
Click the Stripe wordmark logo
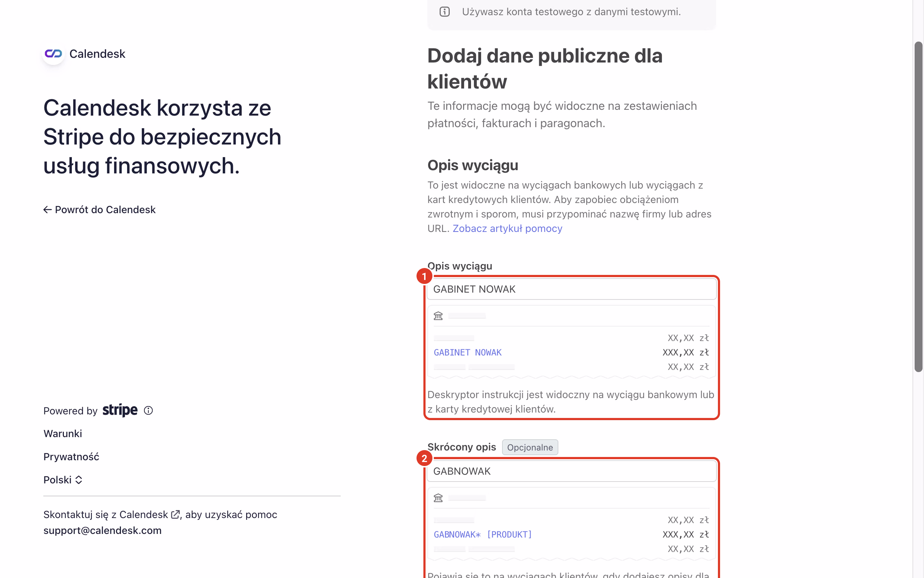pyautogui.click(x=120, y=410)
